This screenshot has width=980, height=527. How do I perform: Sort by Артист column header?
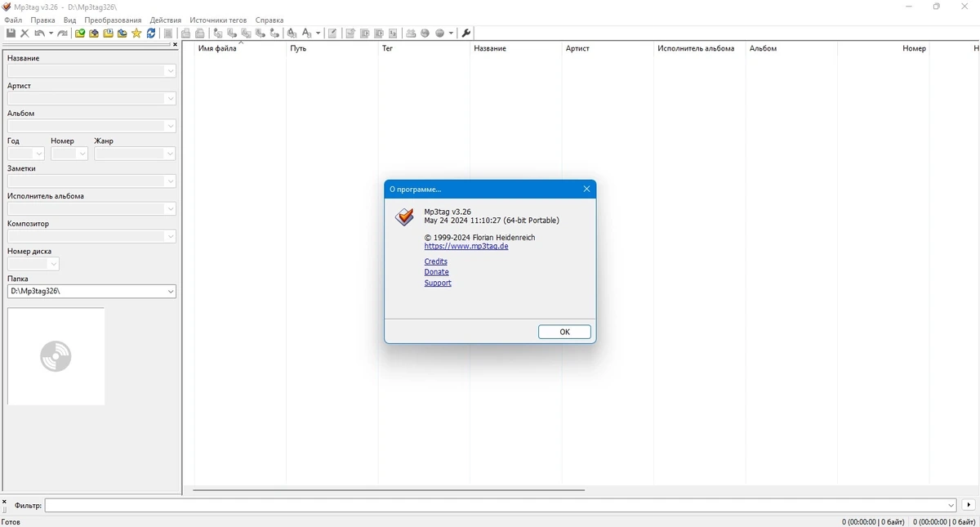[x=608, y=48]
